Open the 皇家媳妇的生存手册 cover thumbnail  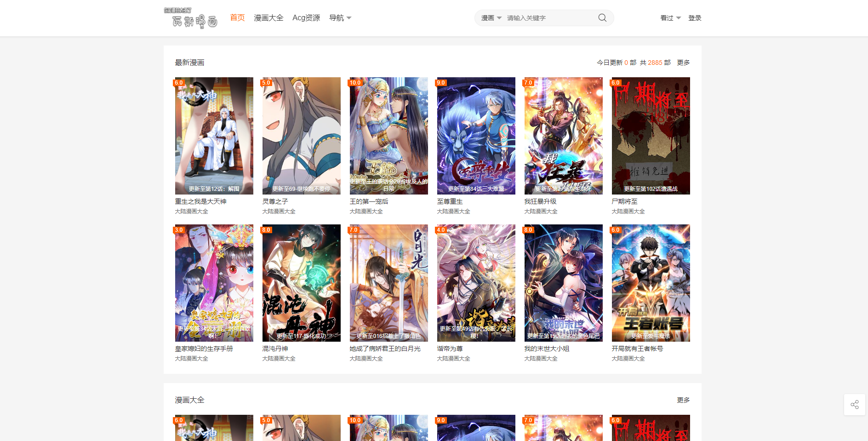(214, 283)
